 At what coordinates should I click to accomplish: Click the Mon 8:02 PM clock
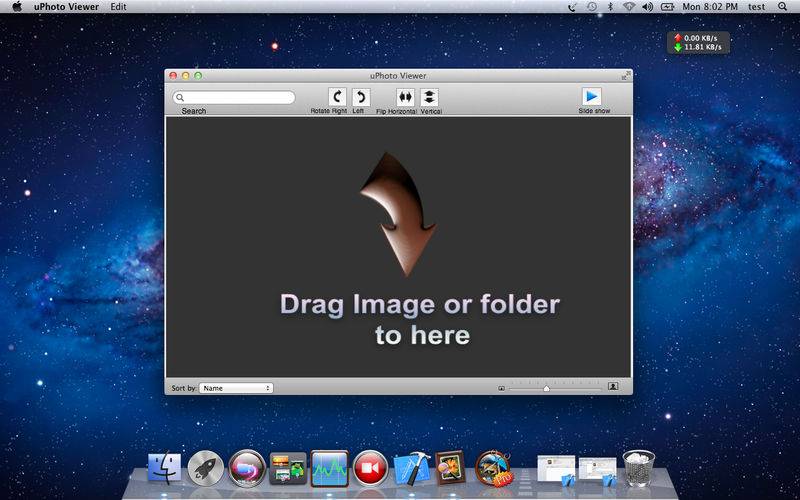tap(710, 7)
